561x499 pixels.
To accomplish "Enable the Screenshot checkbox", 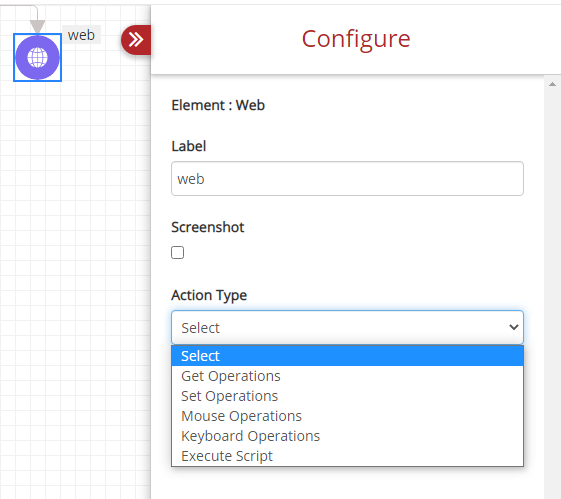I will tap(177, 253).
